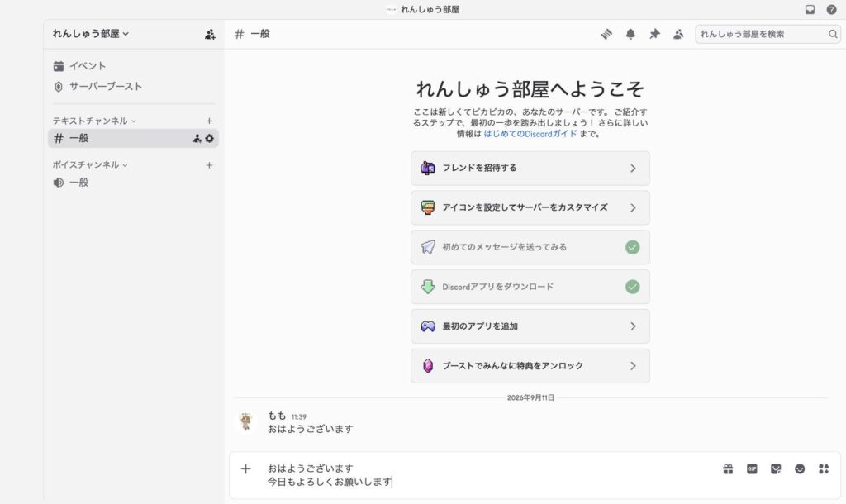
Task: Create invite icon on 一般 text channel
Action: click(197, 139)
